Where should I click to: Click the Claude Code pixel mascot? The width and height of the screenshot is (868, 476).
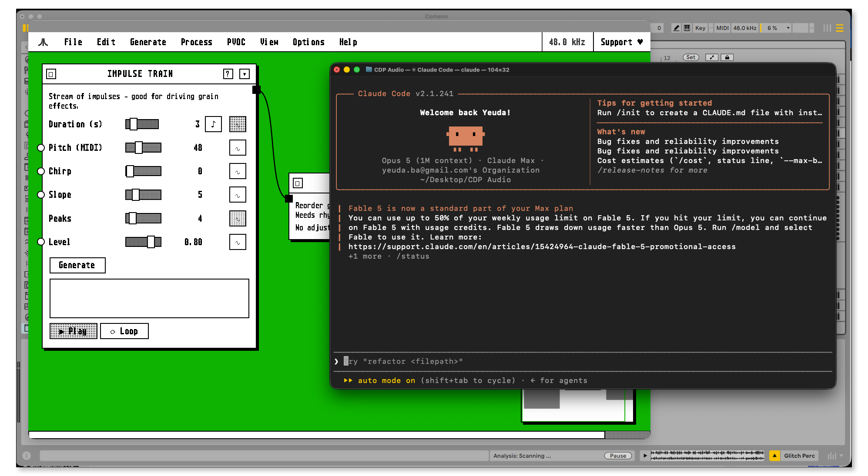466,139
